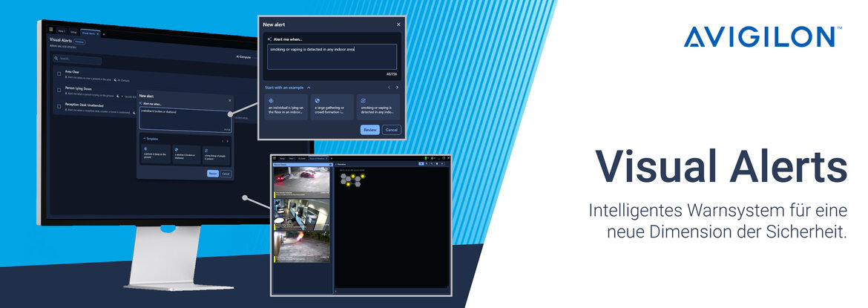The height and width of the screenshot is (308, 868).
Task: Open the parking lot cars camera thumbnail
Action: click(x=302, y=183)
